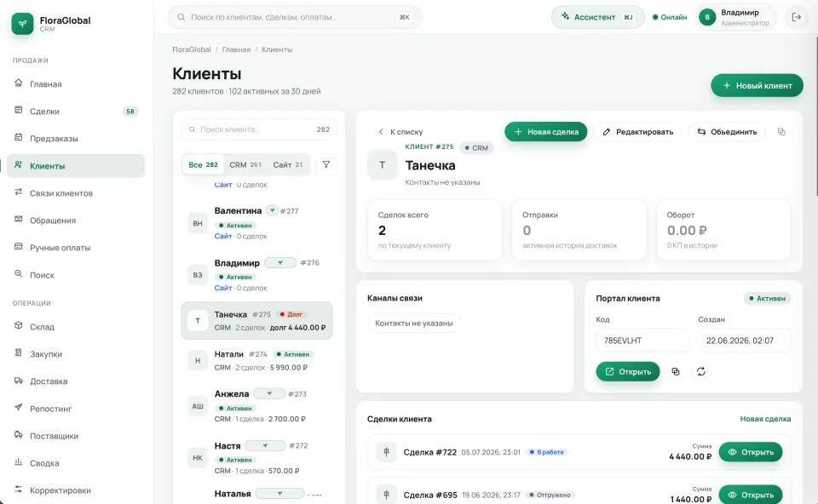818x504 pixels.
Task: Open the Ассистент panel
Action: click(x=598, y=17)
